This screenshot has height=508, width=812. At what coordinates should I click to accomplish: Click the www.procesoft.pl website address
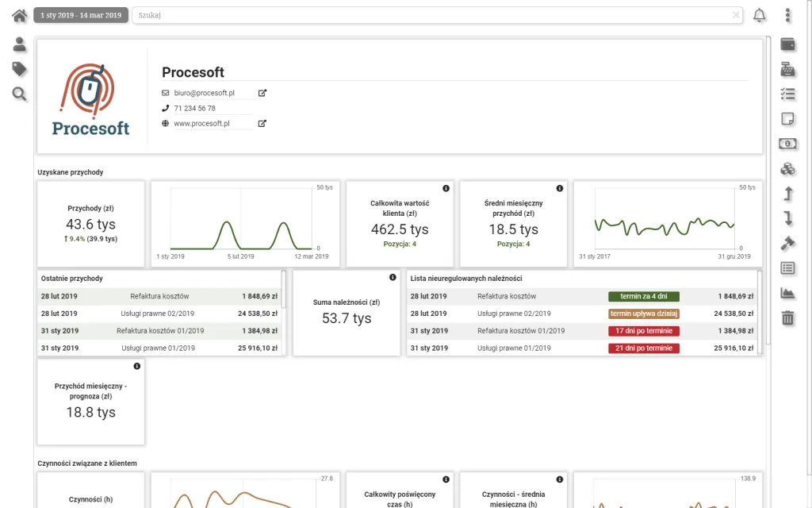point(201,123)
